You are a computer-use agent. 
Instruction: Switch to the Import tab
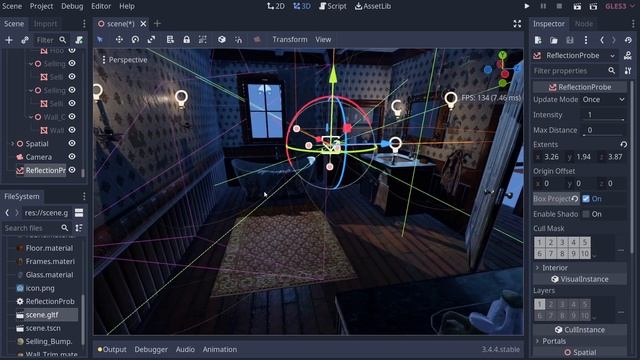tap(45, 24)
